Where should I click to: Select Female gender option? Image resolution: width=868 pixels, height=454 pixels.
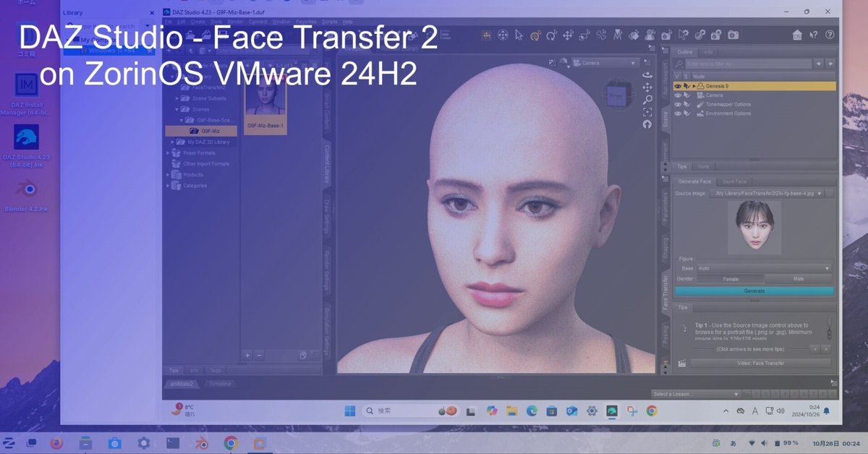[x=731, y=279]
